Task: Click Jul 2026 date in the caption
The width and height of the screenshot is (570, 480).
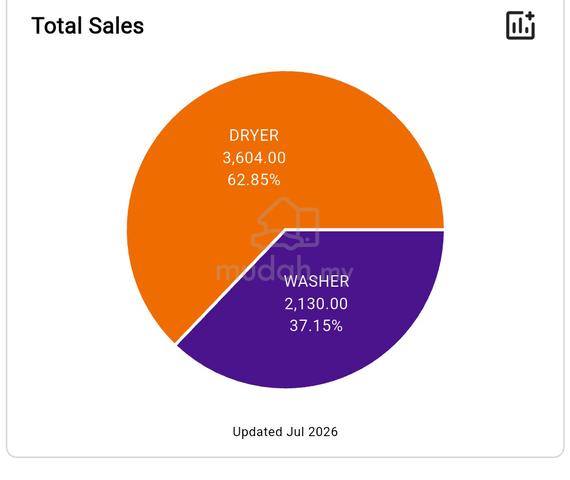Action: (x=312, y=432)
